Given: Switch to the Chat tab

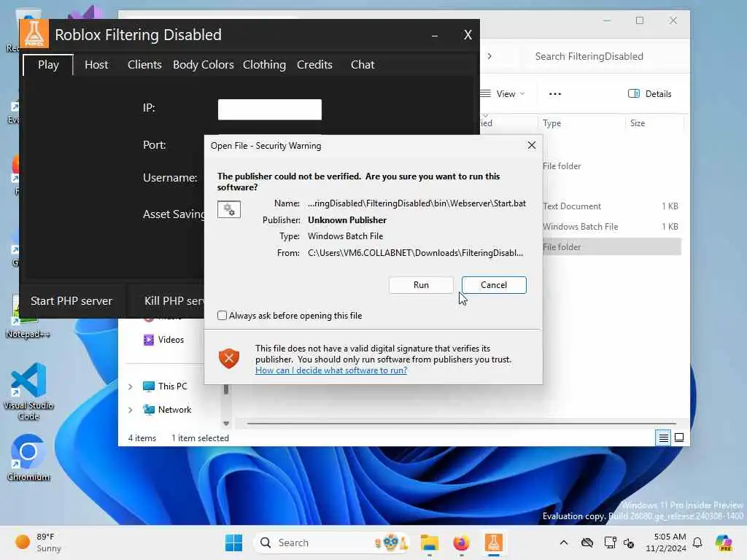Looking at the screenshot, I should (x=363, y=65).
